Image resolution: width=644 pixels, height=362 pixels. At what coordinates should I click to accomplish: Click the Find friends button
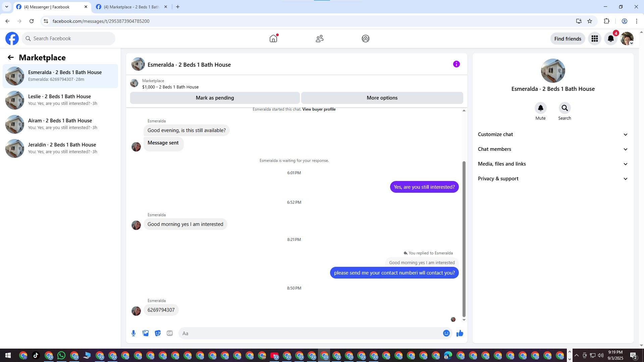pyautogui.click(x=568, y=39)
